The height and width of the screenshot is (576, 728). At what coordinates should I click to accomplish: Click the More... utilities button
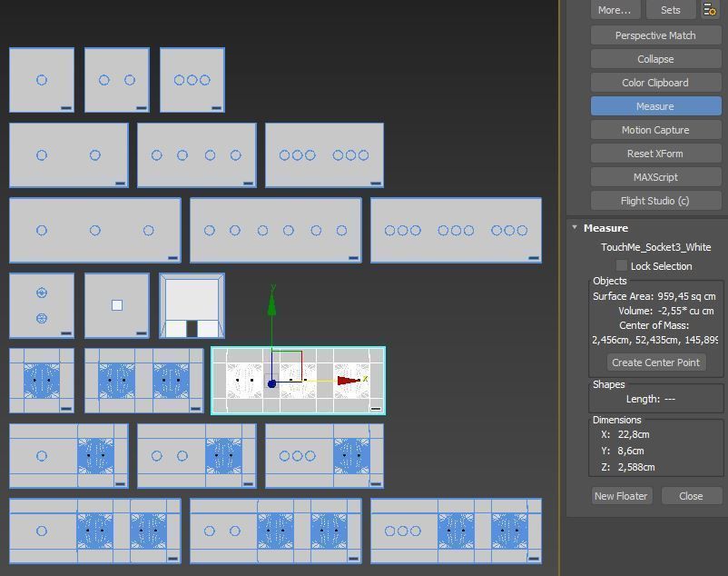615,10
